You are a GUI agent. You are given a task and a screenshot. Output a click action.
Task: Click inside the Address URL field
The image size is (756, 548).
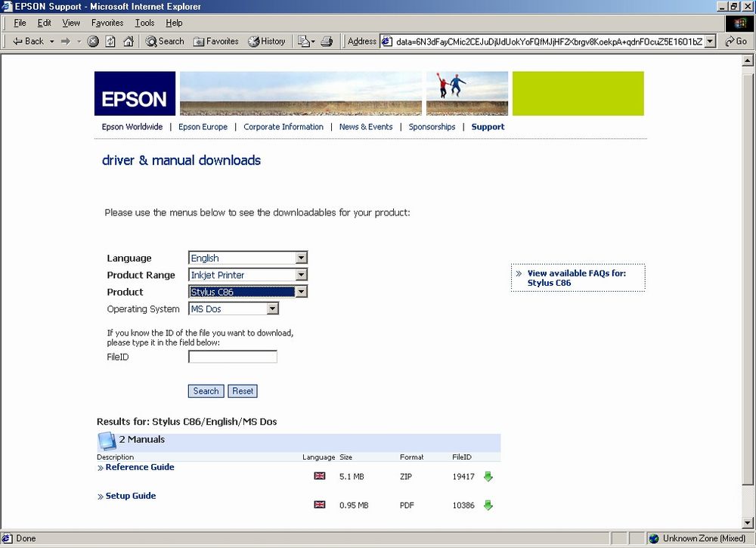[549, 42]
